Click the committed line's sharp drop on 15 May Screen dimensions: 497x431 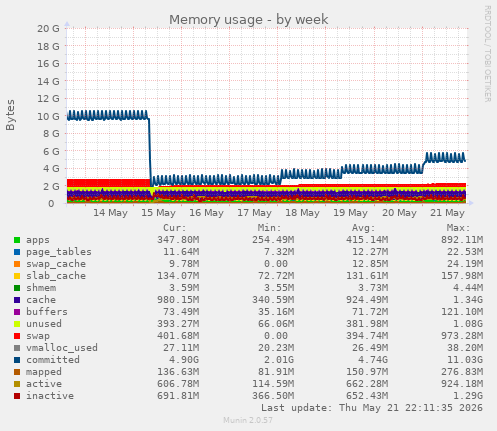[150, 152]
